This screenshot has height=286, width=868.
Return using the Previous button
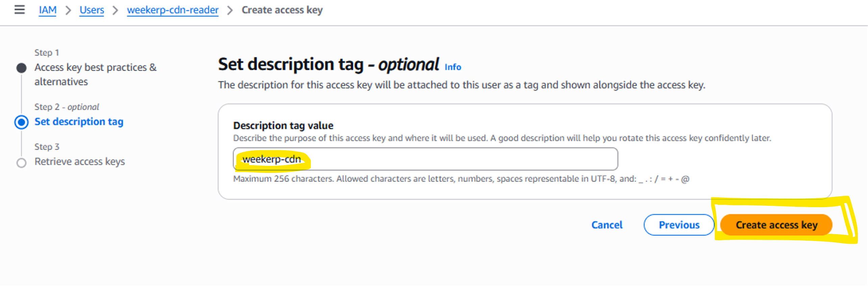click(x=679, y=225)
